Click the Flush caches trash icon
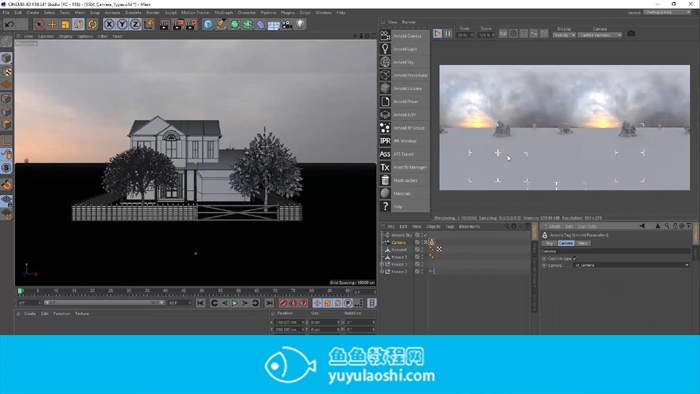The height and width of the screenshot is (394, 700). coord(385,180)
